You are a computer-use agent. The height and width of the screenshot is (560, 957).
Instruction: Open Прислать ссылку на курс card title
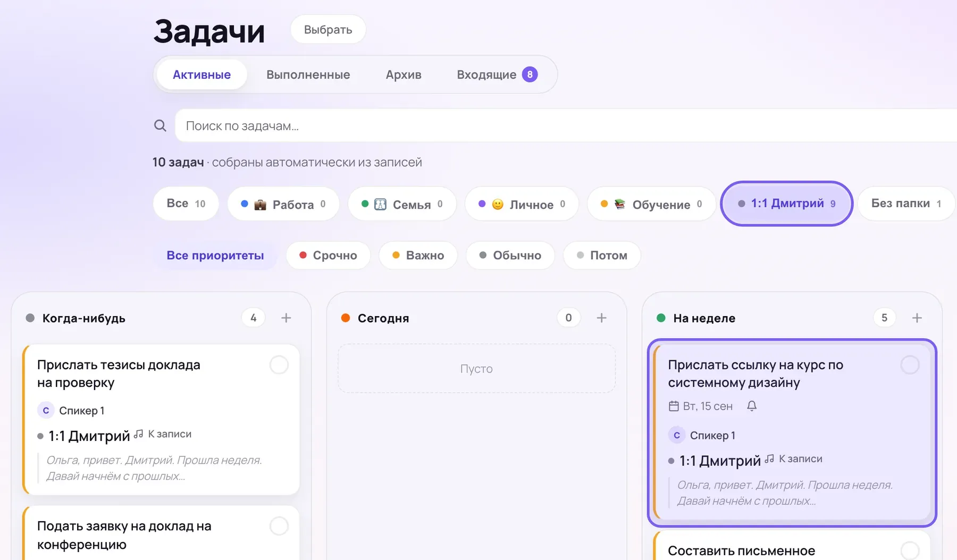755,374
